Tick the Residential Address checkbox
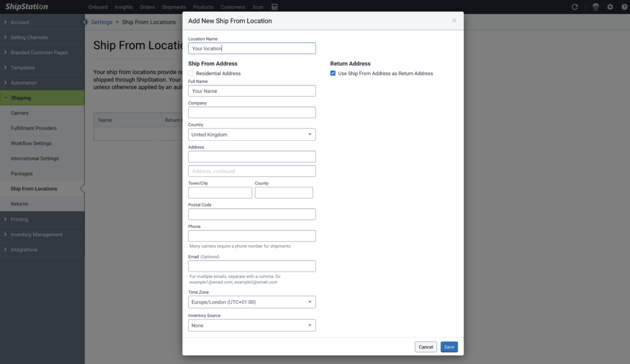Screen dimensions: 630x364 [191, 73]
